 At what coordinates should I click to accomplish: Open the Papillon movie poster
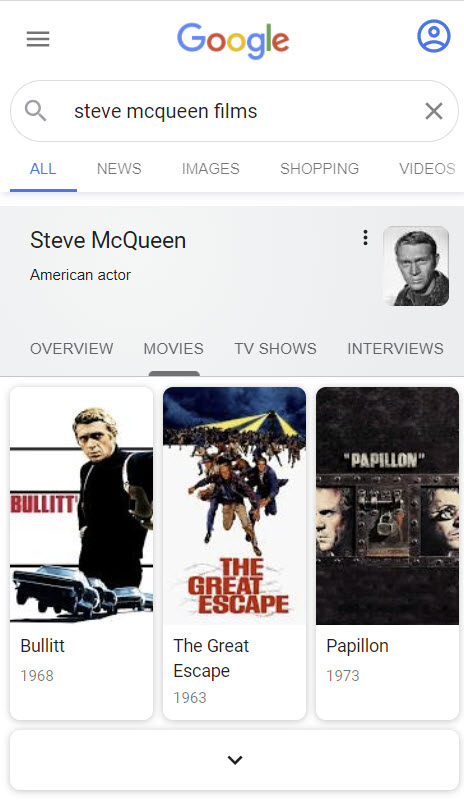coord(387,506)
